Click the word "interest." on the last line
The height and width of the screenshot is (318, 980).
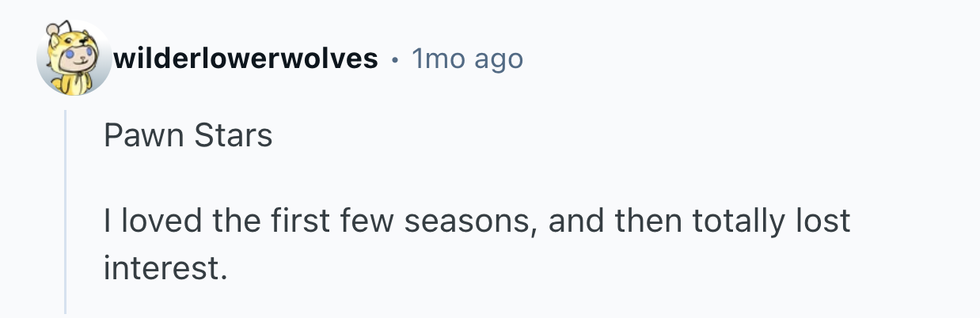tap(165, 268)
